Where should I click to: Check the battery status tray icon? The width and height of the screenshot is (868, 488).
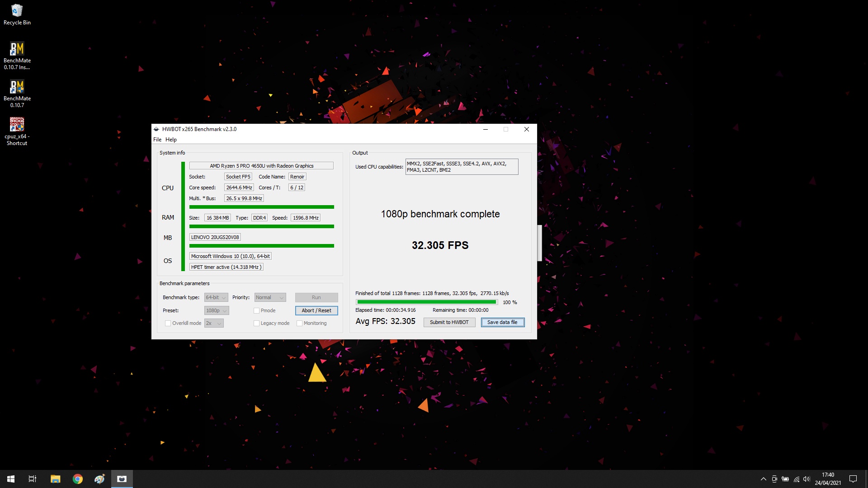pyautogui.click(x=785, y=479)
